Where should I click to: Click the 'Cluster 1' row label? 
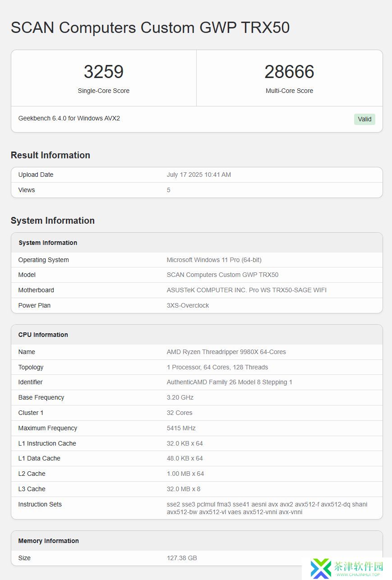(x=31, y=413)
